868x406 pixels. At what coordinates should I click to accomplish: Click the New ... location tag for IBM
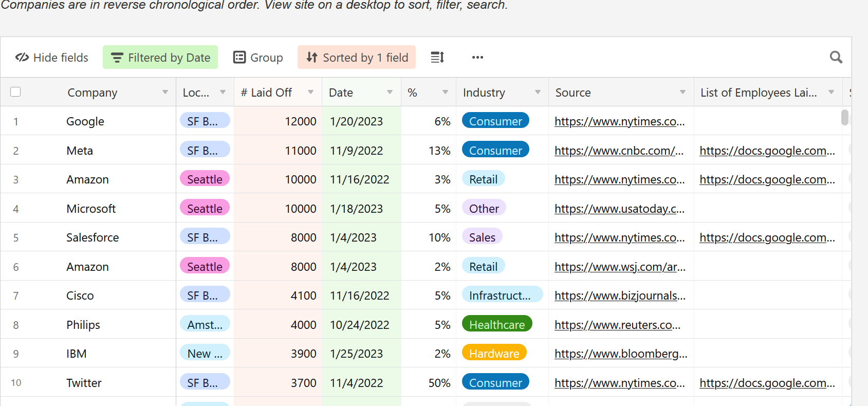point(205,353)
